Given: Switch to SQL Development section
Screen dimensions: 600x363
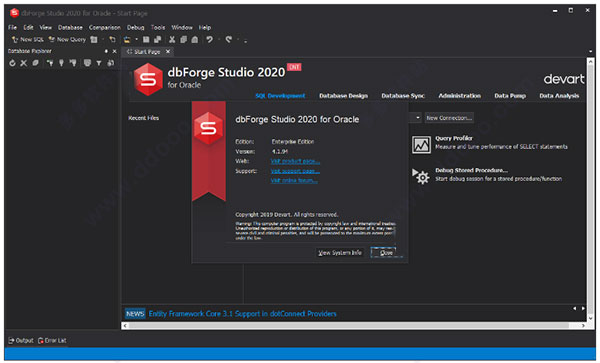Looking at the screenshot, I should pyautogui.click(x=280, y=96).
